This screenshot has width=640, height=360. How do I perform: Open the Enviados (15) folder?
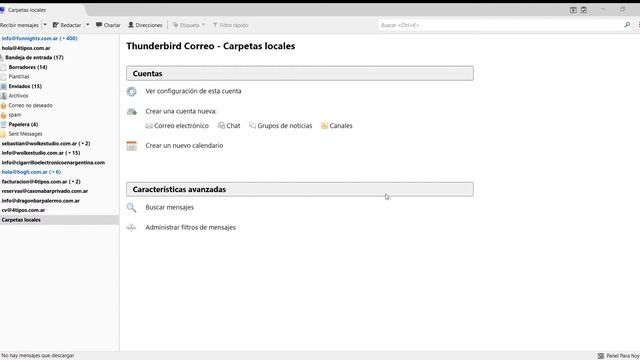(x=25, y=86)
